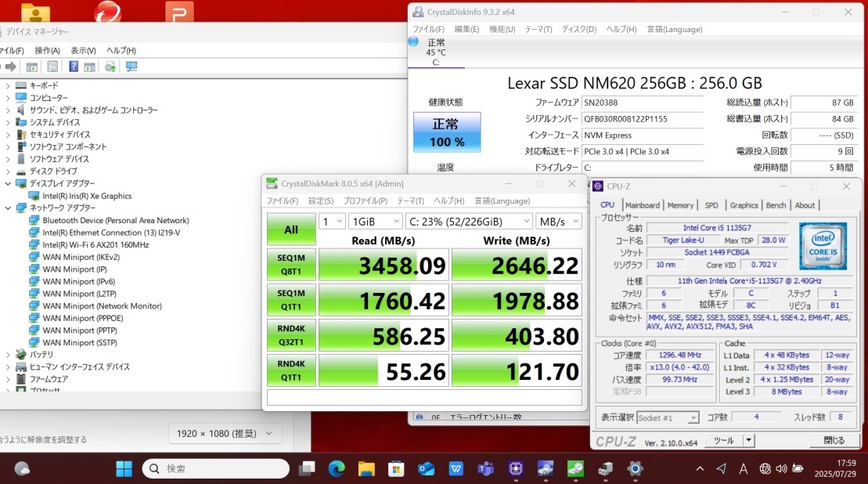Open the Graphics tab in CPU-Z
The image size is (868, 484).
744,205
